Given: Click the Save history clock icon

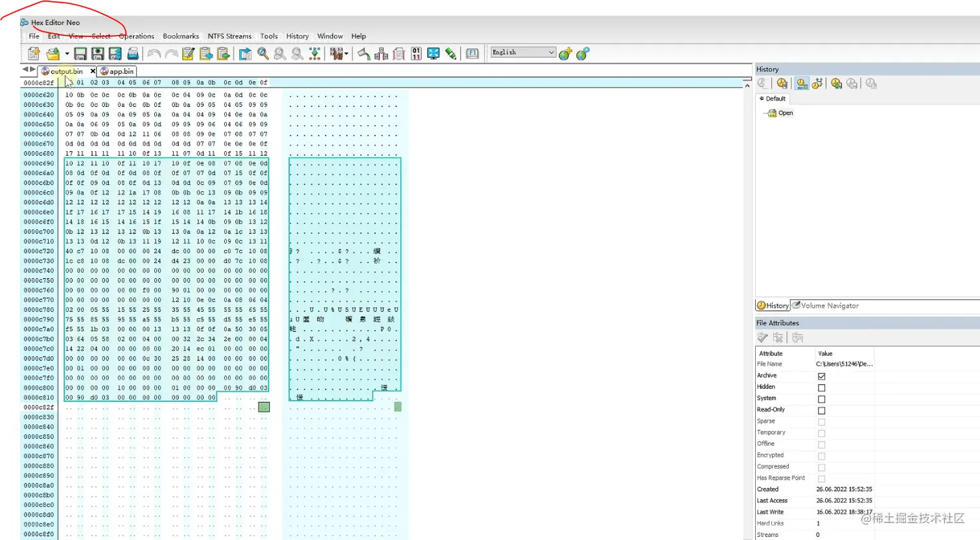Looking at the screenshot, I should click(836, 84).
